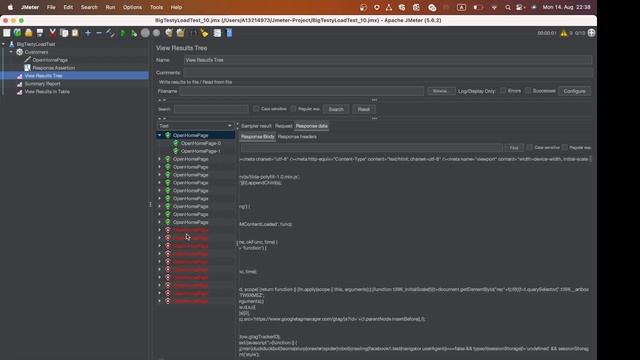Select OpenHomePage-0 sub-result
This screenshot has width=640, height=360.
pos(200,143)
